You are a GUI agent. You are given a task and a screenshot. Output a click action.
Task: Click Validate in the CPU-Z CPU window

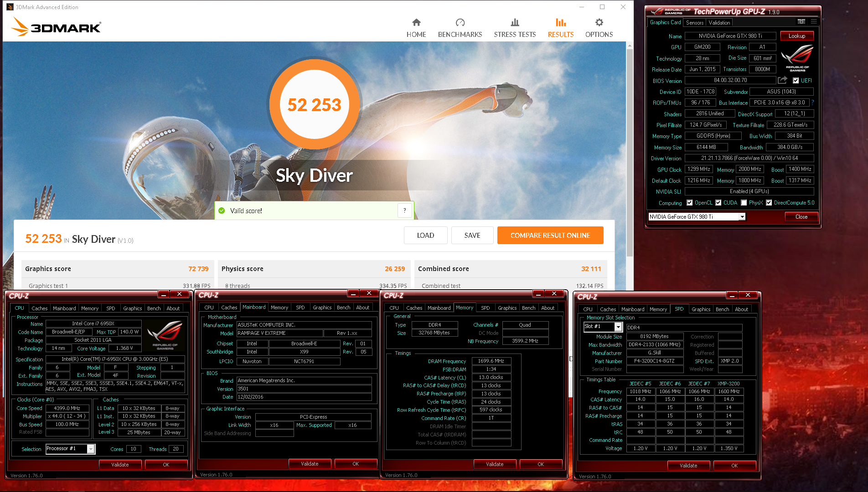(x=120, y=465)
